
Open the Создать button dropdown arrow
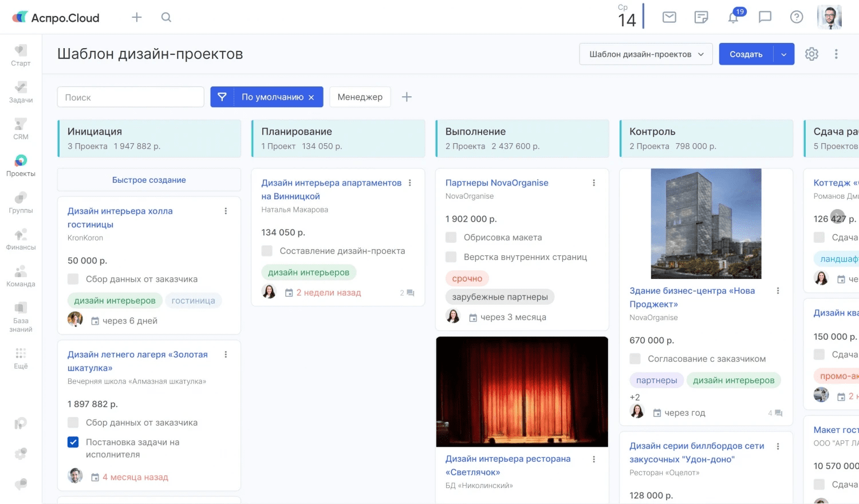pos(784,54)
